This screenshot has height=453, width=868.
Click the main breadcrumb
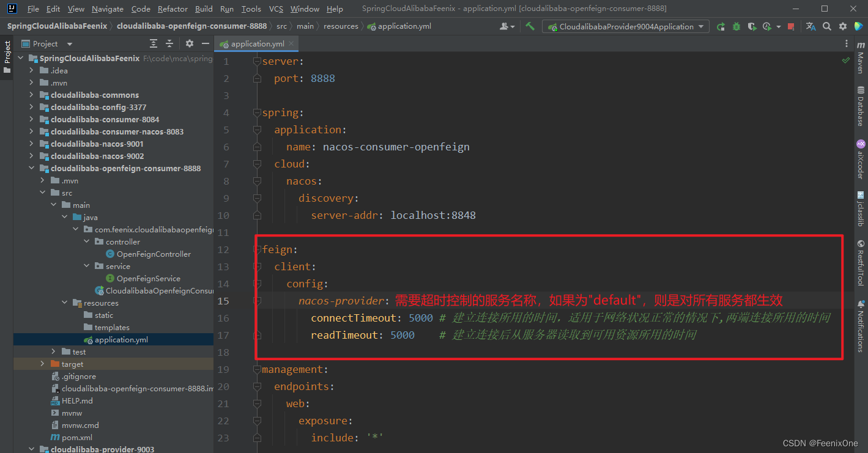[305, 26]
